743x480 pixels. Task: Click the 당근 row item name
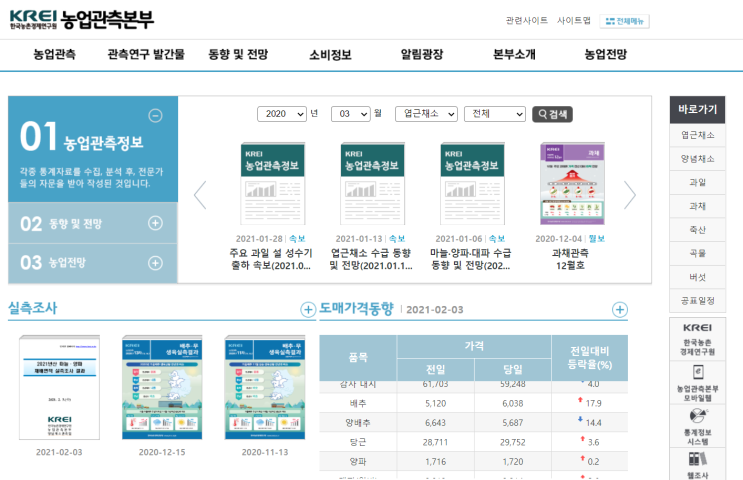click(358, 442)
